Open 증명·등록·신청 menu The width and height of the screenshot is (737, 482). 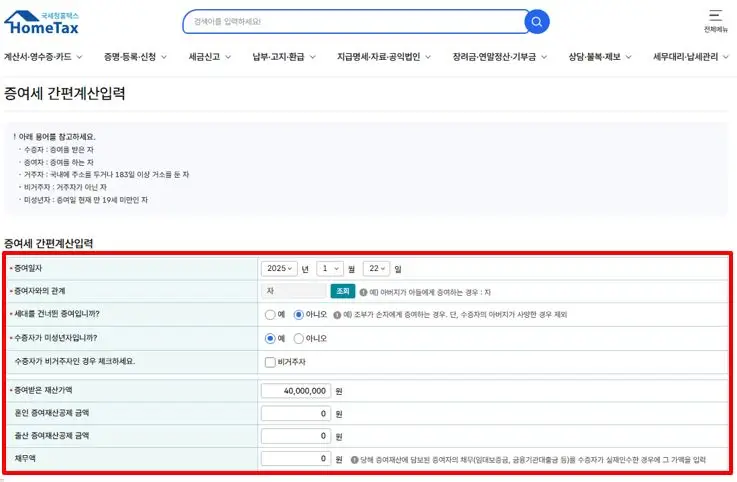pos(135,57)
